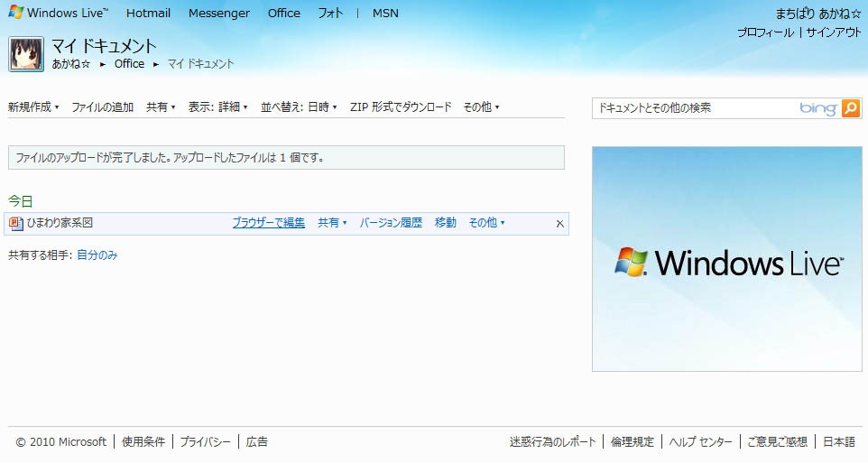This screenshot has height=463, width=868.
Task: Expand その他 menu in the file row
Action: tap(486, 223)
